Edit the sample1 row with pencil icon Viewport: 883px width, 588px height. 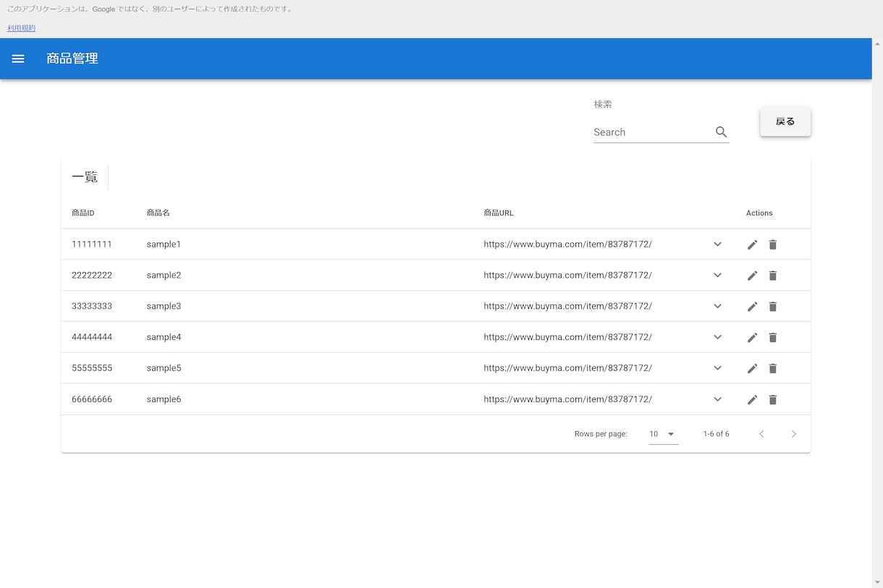click(752, 244)
